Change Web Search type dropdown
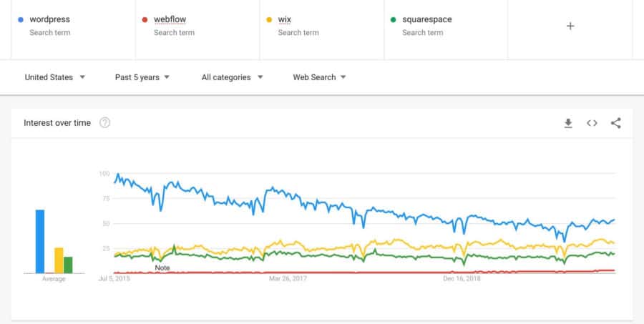 (319, 77)
